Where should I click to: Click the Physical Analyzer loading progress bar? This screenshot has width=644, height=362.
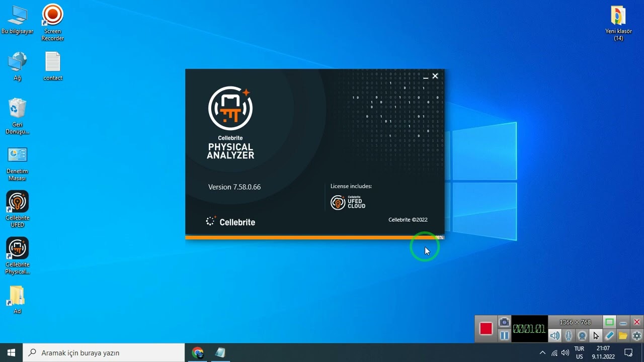pos(314,237)
